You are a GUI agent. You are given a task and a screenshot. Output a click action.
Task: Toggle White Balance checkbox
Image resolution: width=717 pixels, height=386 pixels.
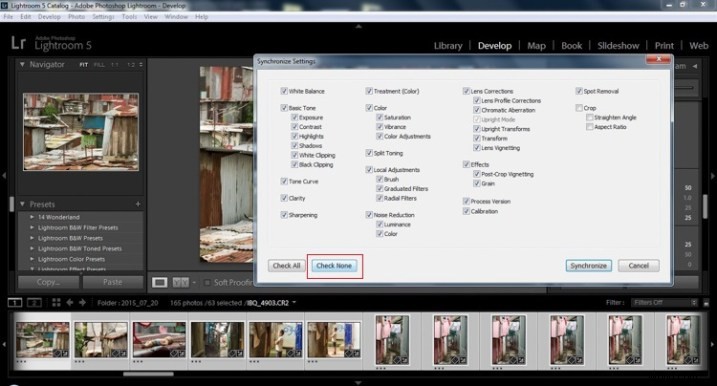(x=284, y=91)
